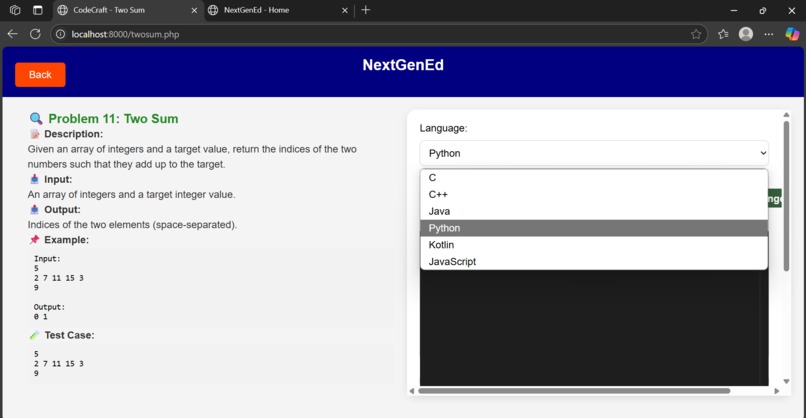This screenshot has height=418, width=806.
Task: Click the Description: heading
Action: (x=74, y=134)
